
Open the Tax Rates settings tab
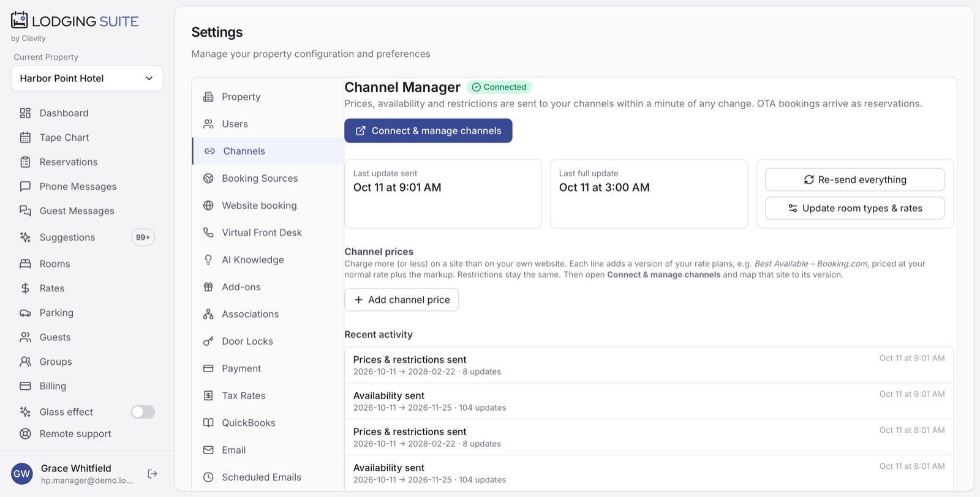point(268,396)
